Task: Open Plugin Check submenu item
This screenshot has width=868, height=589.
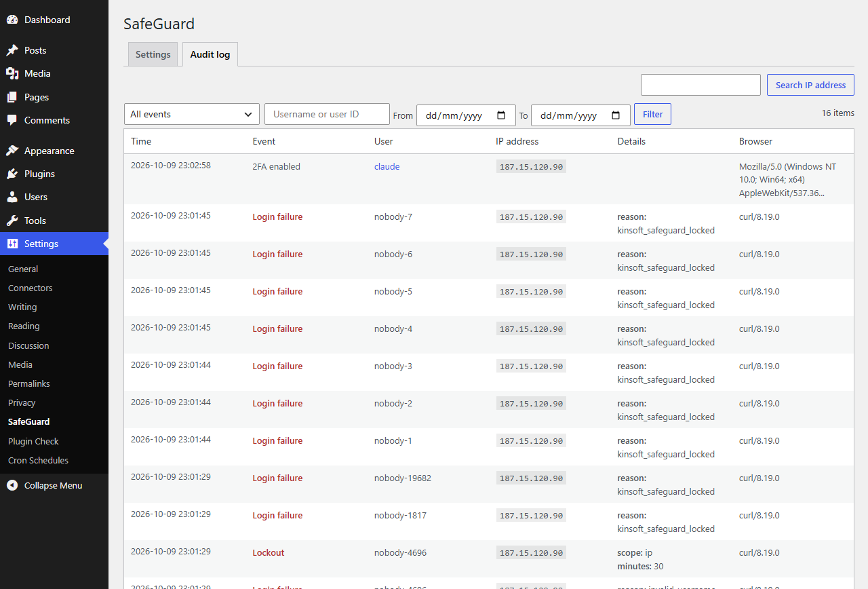Action: tap(33, 441)
